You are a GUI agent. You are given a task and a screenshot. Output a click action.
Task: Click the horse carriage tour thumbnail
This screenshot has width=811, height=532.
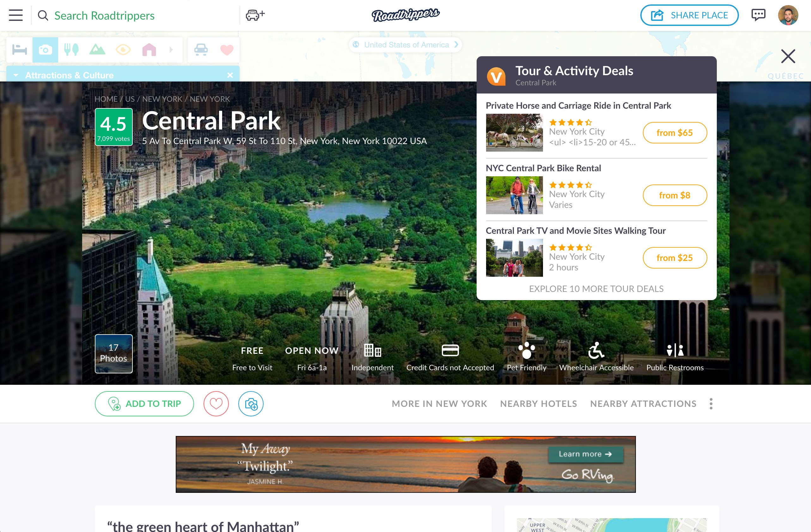(514, 132)
